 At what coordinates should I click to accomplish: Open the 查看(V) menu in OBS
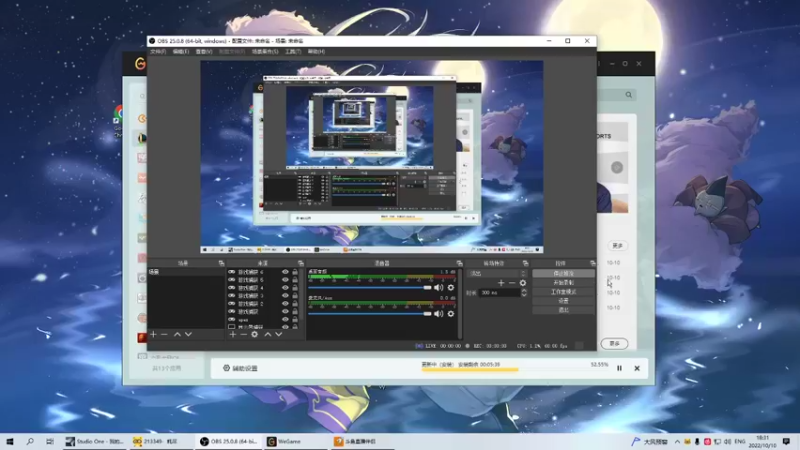(204, 52)
